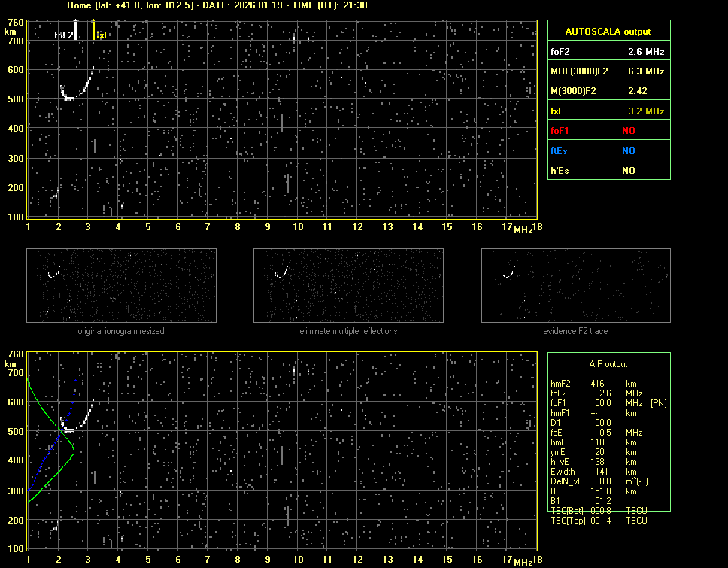Select the blue ftEs NO row
728x568 pixels.
[x=608, y=150]
